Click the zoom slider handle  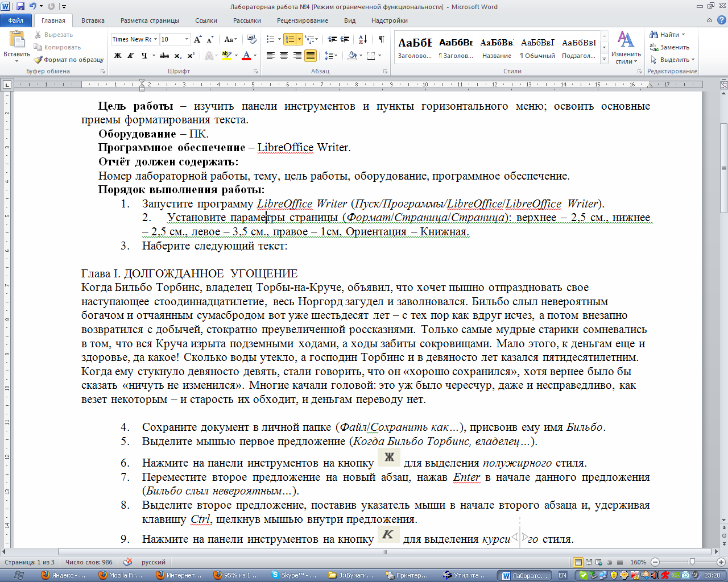tap(692, 562)
